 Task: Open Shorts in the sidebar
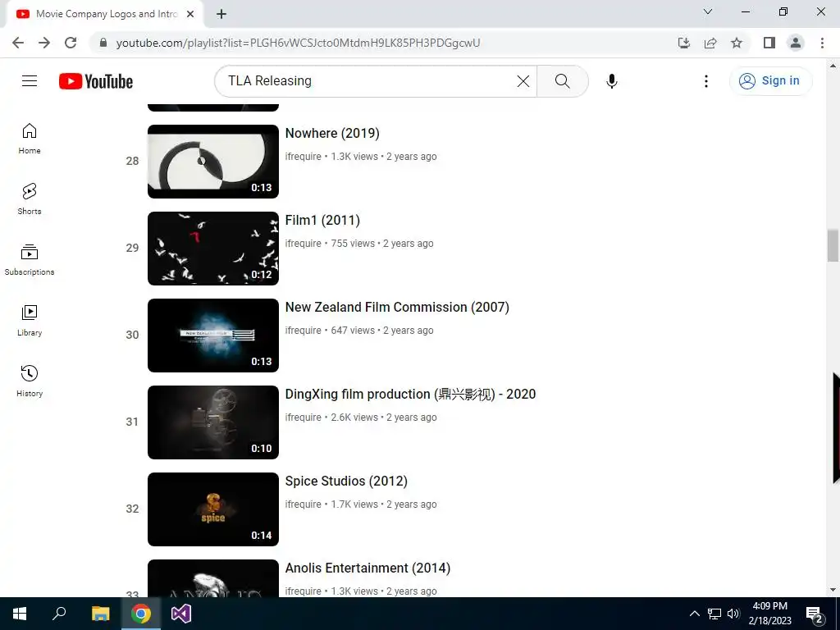tap(30, 199)
